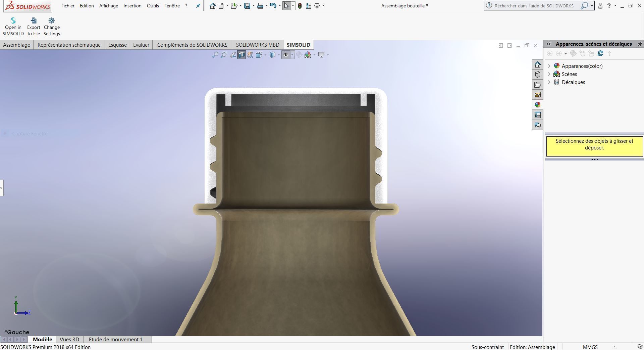Viewport: 644px width, 350px height.
Task: Select the Etude de mouvement 1 tab
Action: click(x=116, y=339)
